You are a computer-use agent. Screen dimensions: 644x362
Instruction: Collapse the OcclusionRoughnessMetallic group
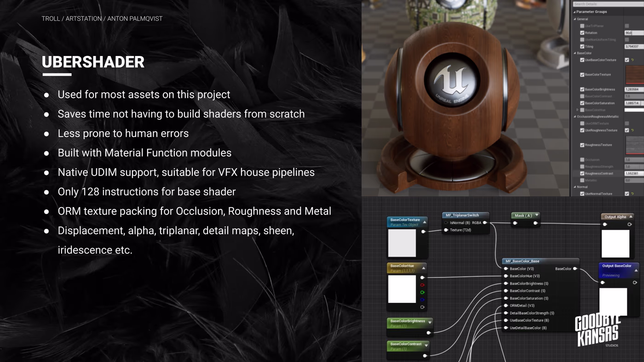click(575, 117)
